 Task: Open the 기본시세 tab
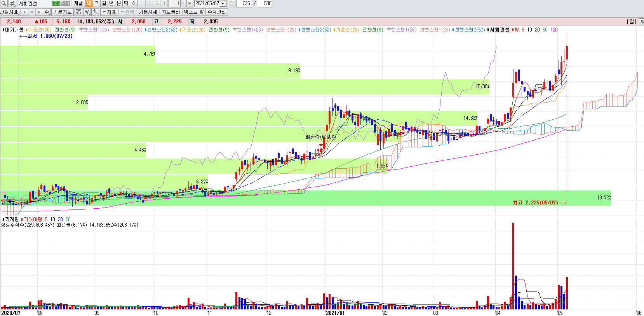(148, 12)
